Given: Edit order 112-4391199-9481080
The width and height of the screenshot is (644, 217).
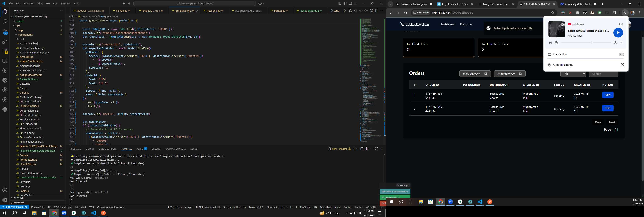Looking at the screenshot, I should click(608, 95).
